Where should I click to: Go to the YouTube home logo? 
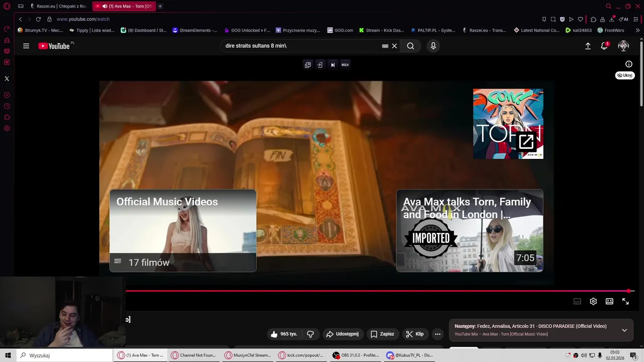[x=54, y=46]
